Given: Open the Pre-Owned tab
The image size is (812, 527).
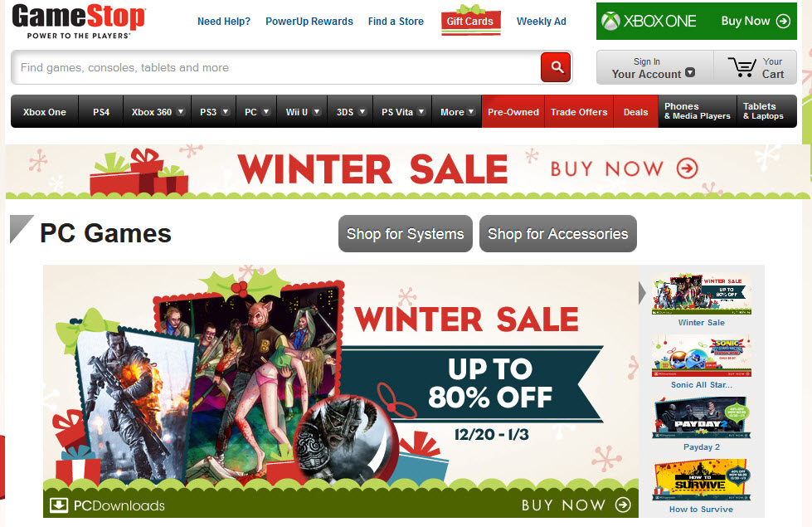Looking at the screenshot, I should click(x=513, y=111).
